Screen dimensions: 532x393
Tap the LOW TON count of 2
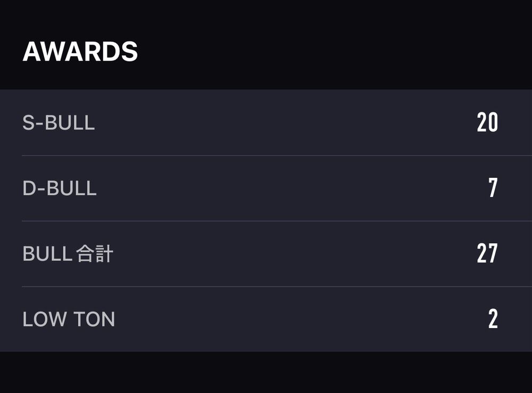(493, 318)
